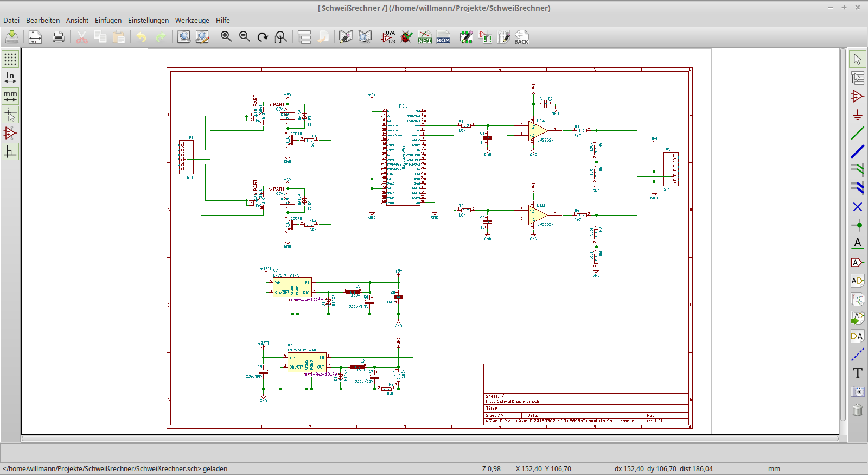Open the Datei menu
Screen dimensions: 868x475
(11, 20)
